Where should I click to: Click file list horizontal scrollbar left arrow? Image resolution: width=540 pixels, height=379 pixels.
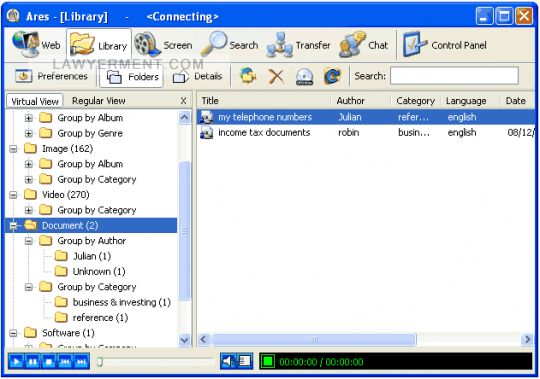204,339
